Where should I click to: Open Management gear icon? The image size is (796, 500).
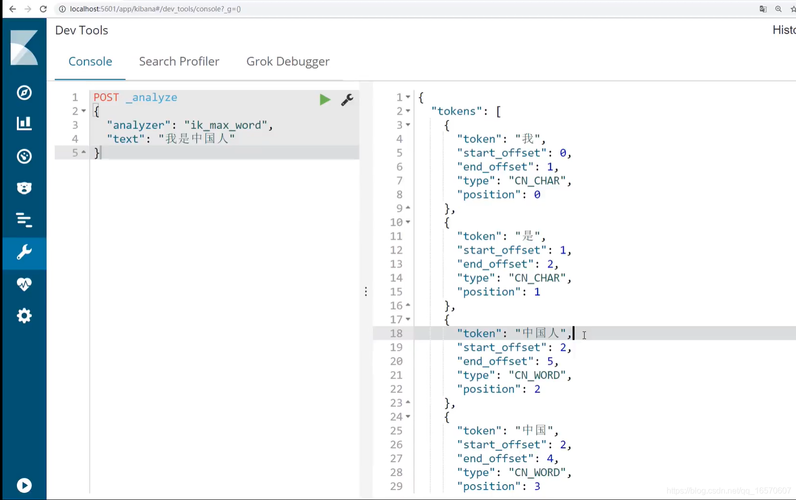[24, 316]
